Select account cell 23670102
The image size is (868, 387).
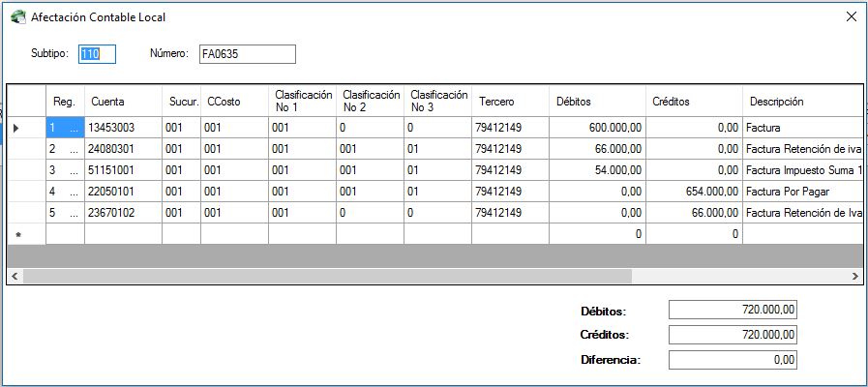[124, 213]
